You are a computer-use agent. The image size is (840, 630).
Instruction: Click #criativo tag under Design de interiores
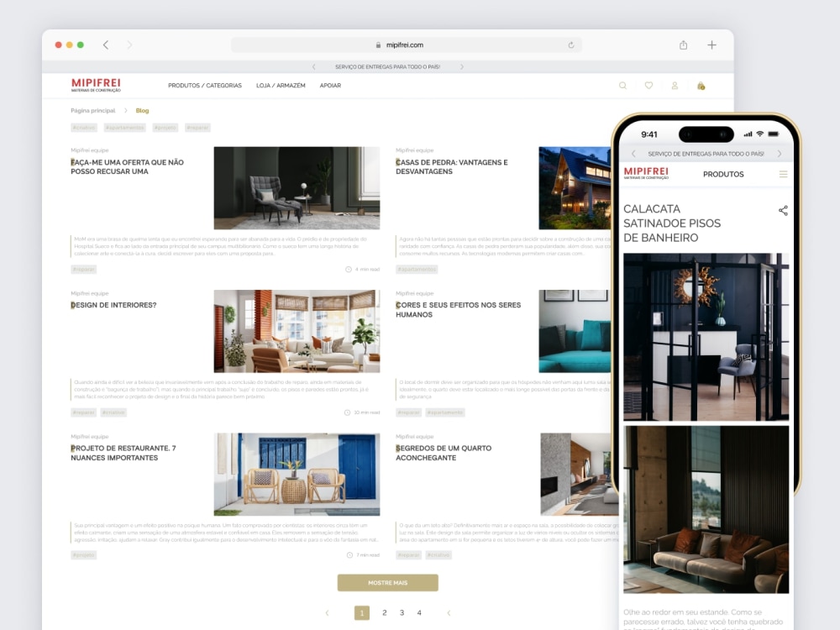113,412
